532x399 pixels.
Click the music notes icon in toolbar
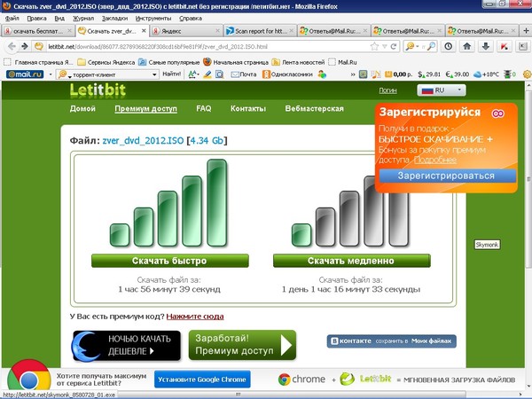tap(375, 74)
